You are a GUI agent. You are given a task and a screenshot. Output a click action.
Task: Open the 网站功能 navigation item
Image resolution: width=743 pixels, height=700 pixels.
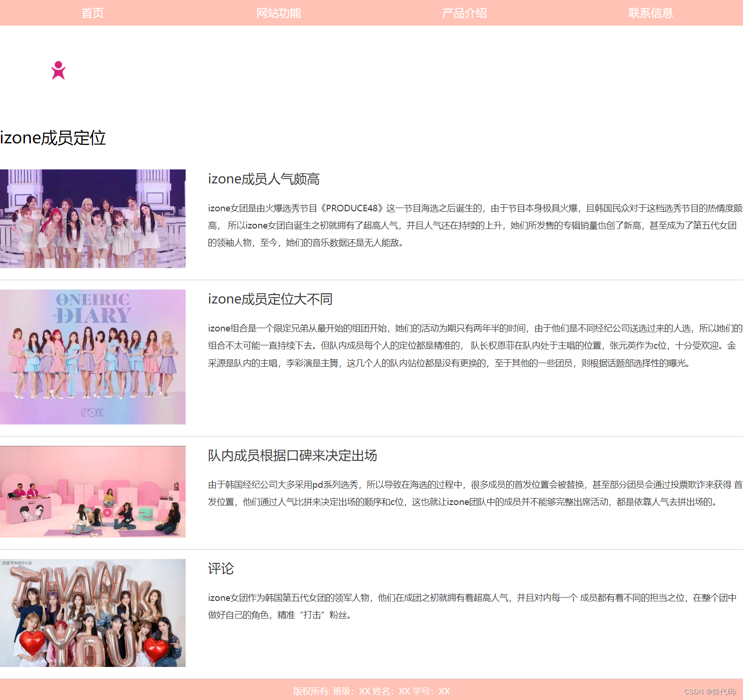(x=279, y=13)
